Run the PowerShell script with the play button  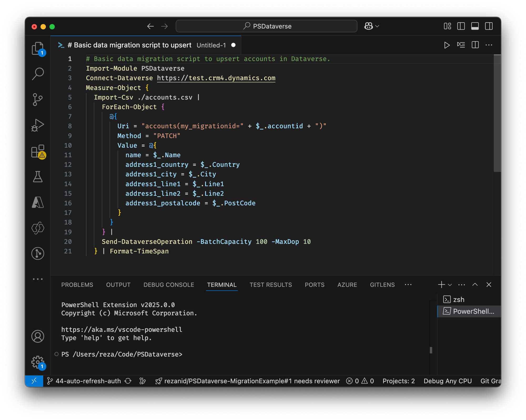[x=447, y=45]
